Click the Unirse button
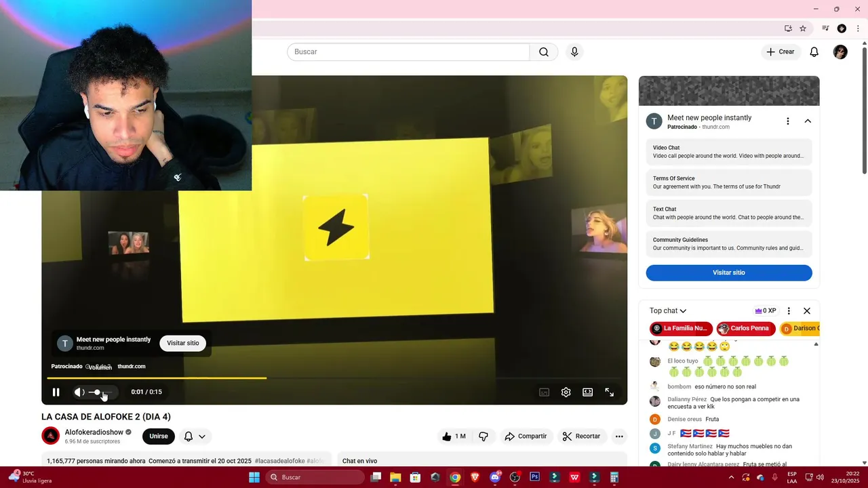The width and height of the screenshot is (868, 488). pyautogui.click(x=159, y=436)
